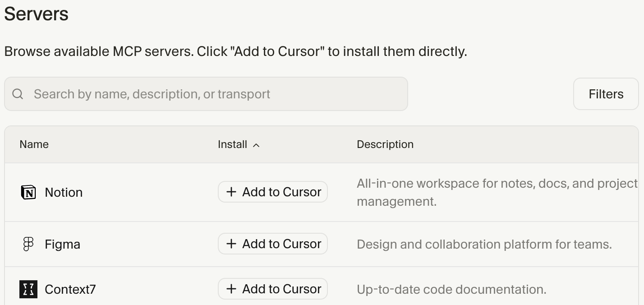Open the Figma server row name

coord(62,244)
